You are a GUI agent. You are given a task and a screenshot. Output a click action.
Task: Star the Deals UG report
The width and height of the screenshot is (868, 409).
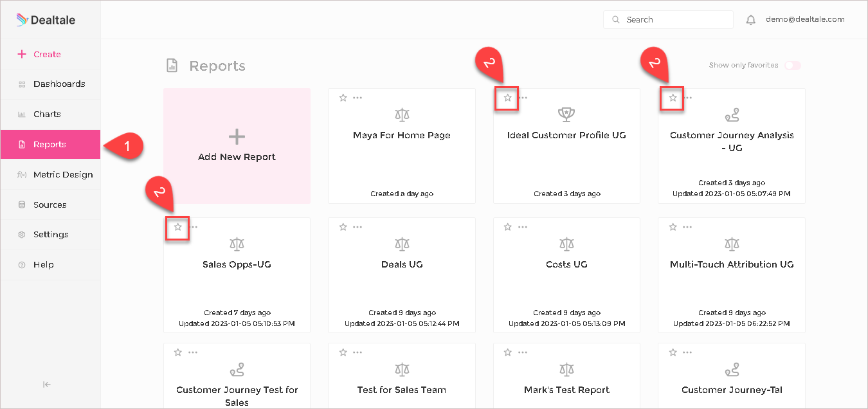coord(343,227)
